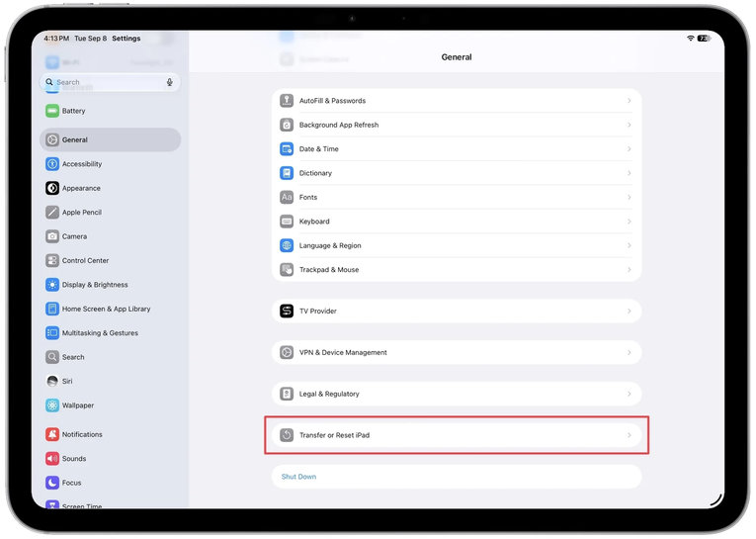Choose Wallpaper label in the sidebar
Image resolution: width=756 pixels, height=539 pixels.
click(78, 405)
